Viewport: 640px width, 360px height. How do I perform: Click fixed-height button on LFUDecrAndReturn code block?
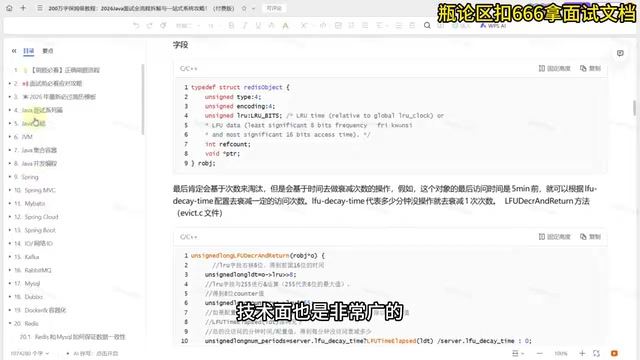(x=554, y=236)
